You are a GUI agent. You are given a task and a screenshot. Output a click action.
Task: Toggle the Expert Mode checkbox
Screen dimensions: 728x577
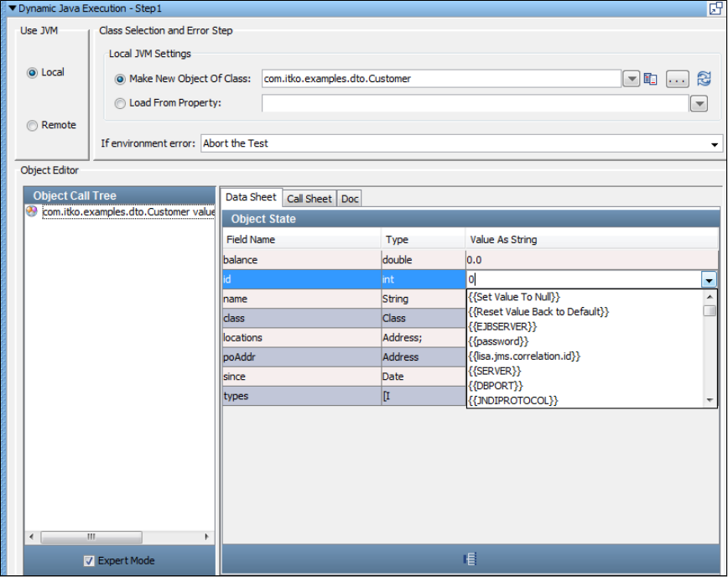click(x=89, y=561)
